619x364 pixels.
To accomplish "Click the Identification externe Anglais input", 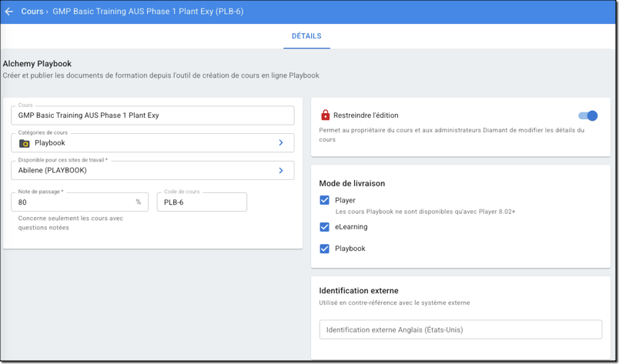I will pos(460,330).
